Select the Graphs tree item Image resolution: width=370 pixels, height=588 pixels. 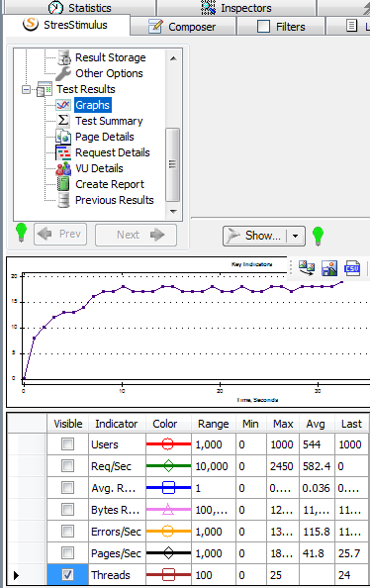point(93,105)
